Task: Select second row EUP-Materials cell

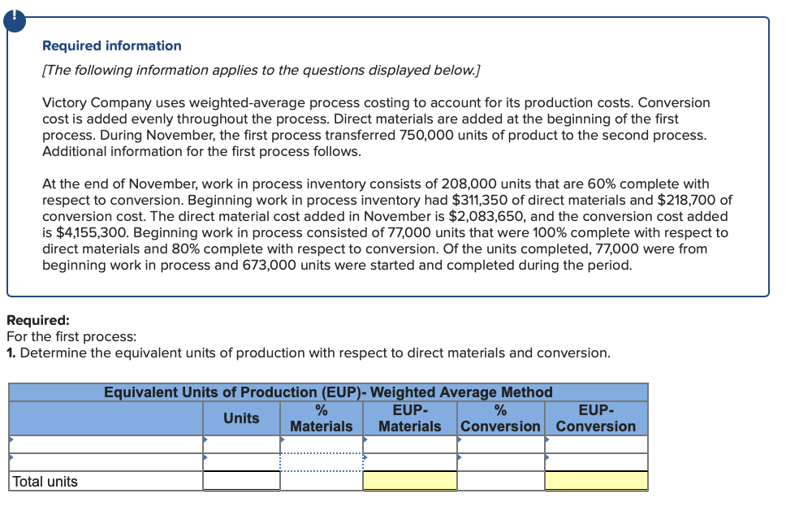Action: pos(410,462)
